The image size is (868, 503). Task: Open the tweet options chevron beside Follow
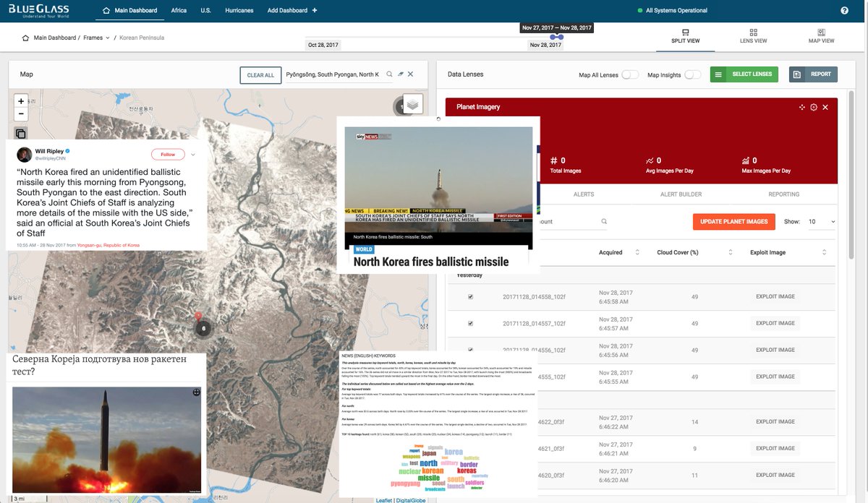193,154
